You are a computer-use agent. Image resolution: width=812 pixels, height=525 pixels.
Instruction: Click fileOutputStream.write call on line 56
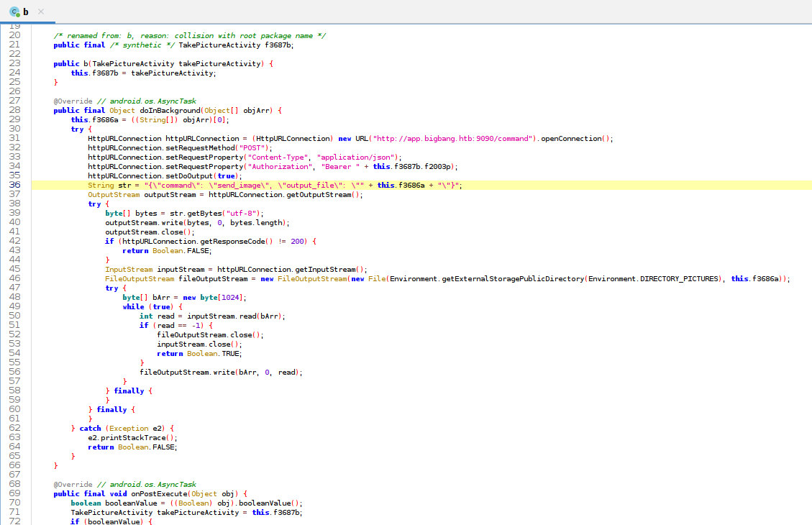point(221,373)
